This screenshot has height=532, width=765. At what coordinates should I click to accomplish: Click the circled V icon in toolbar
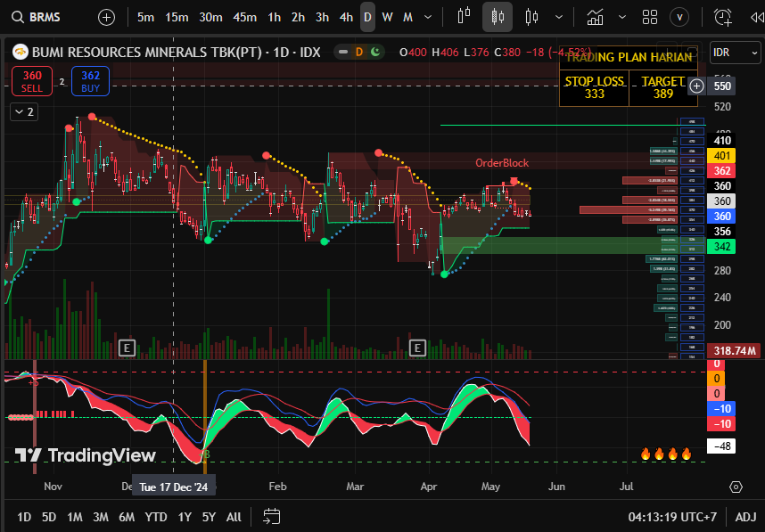(679, 18)
